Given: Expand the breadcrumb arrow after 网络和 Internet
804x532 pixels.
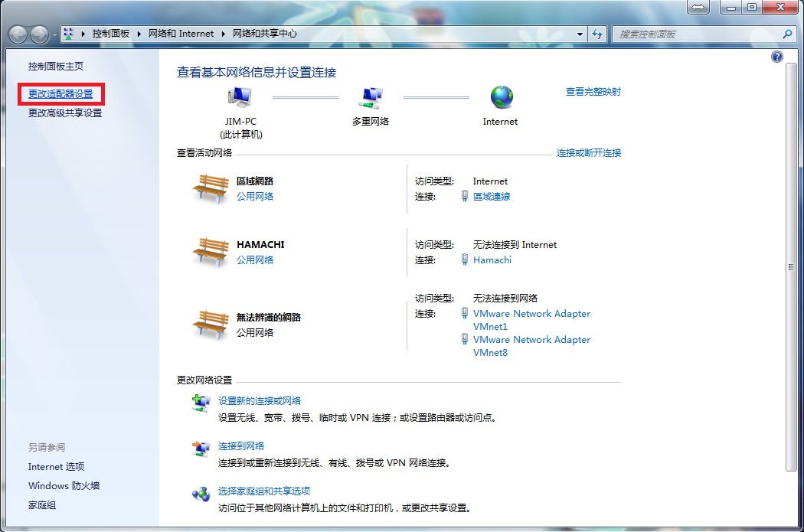Looking at the screenshot, I should pyautogui.click(x=224, y=34).
